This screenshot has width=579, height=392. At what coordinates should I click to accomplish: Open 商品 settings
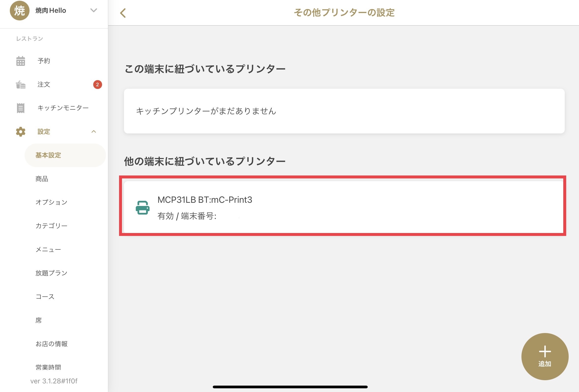coord(42,179)
